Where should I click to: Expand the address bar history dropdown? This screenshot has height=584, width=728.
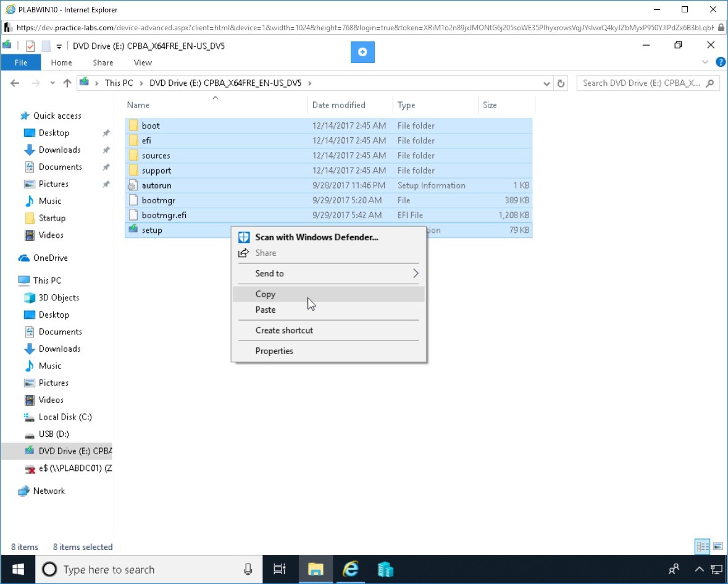[546, 83]
